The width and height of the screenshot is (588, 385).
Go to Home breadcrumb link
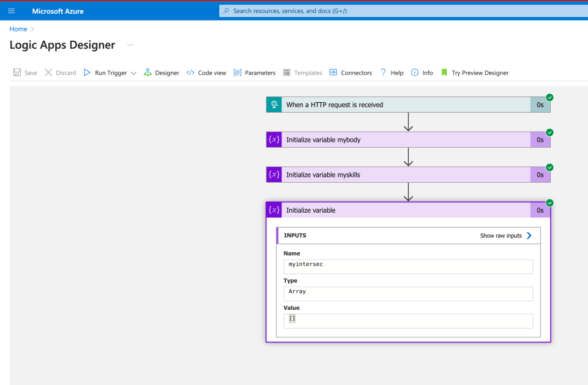pyautogui.click(x=18, y=29)
